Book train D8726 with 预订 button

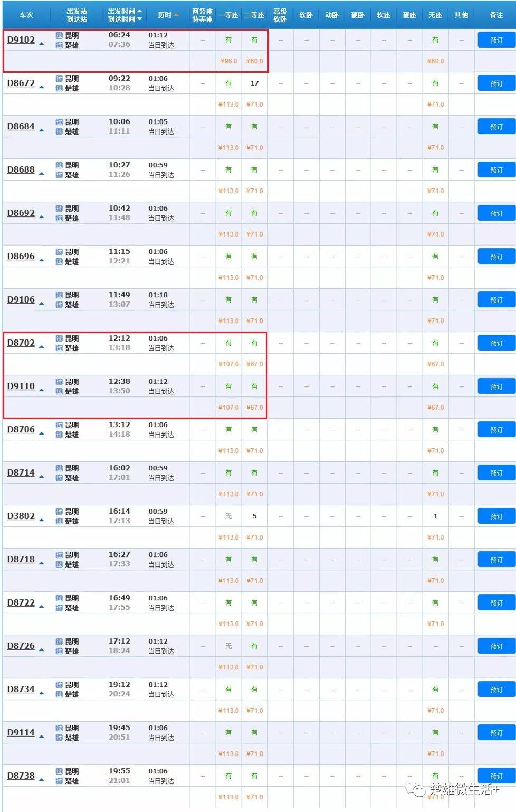click(496, 646)
